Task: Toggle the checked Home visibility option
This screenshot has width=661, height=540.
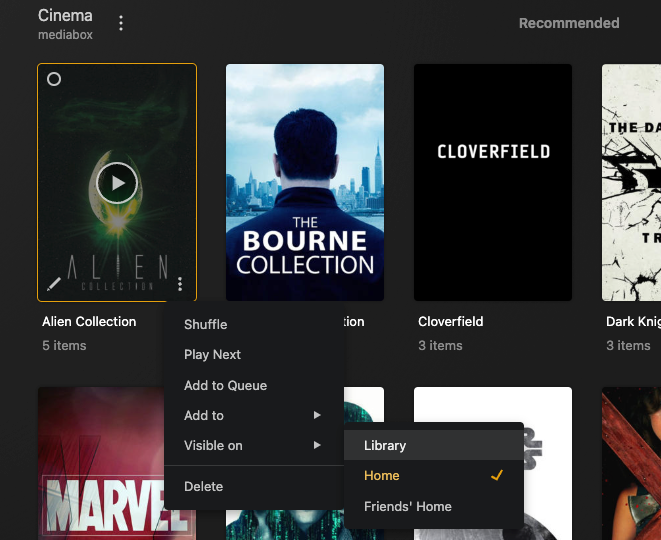Action: click(x=434, y=476)
